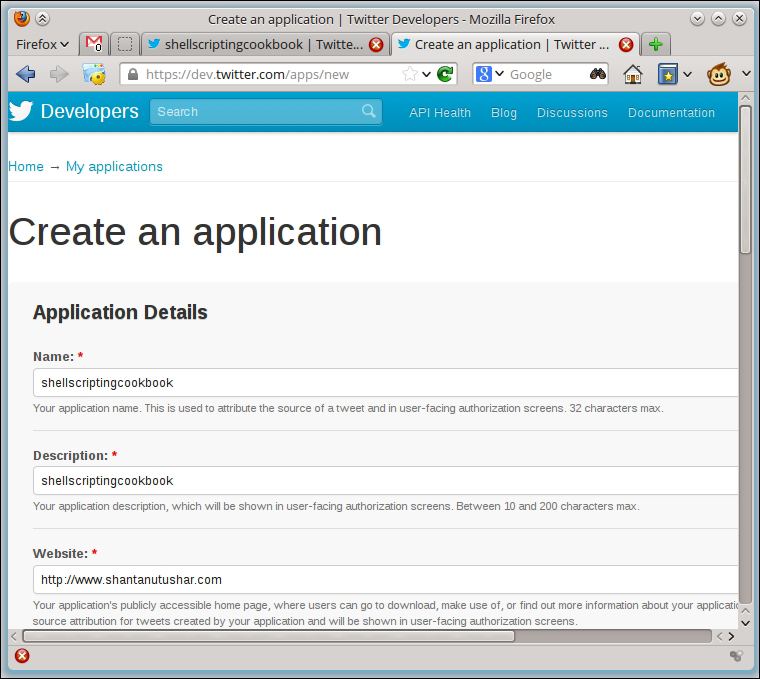Click the status bar addon icon at right

coord(736,656)
